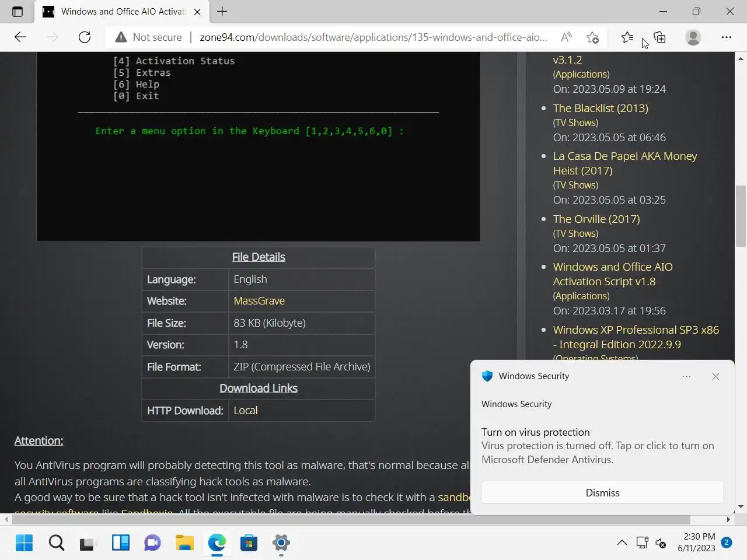The height and width of the screenshot is (560, 747).
Task: Close the Windows and Office AIO tab
Action: point(197,12)
